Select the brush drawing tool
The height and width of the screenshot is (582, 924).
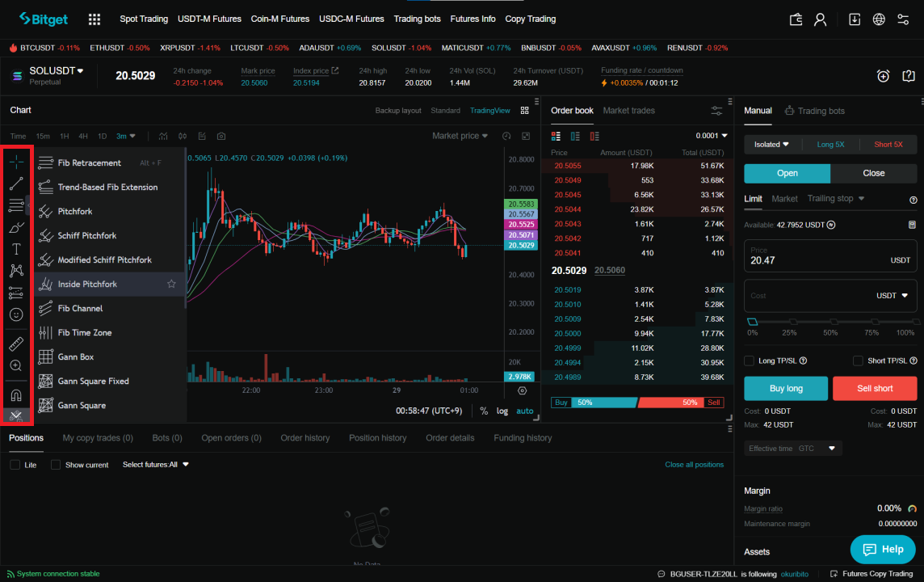pos(16,227)
